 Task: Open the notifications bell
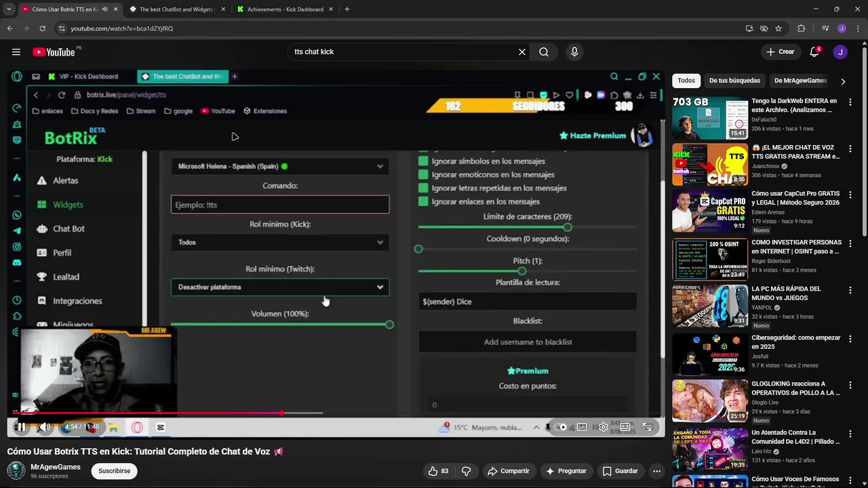[814, 52]
